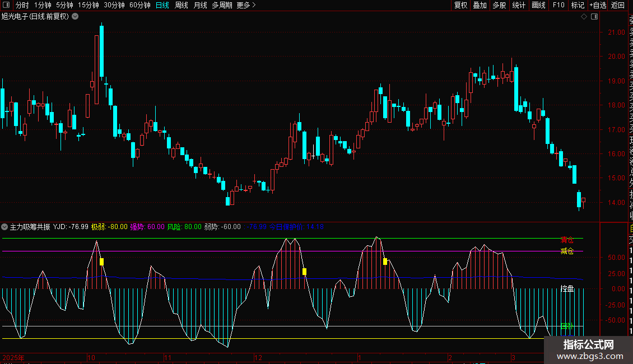Image resolution: width=633 pixels, height=364 pixels.
Task: Expand the 旭光电子 chart title dropdown
Action: [x=76, y=17]
